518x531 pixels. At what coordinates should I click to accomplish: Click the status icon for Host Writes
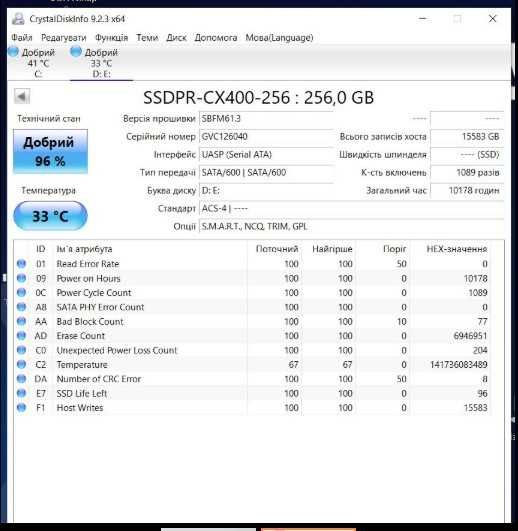click(21, 407)
